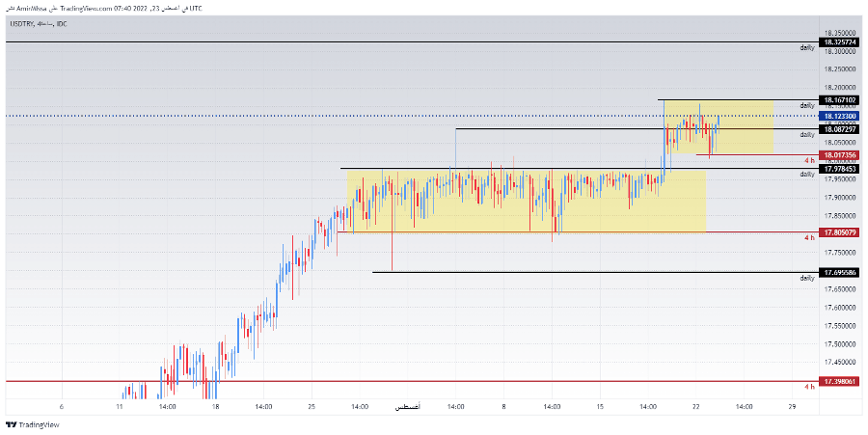Screen dimensions: 868x435
Task: Click the 'daily' label under the 17.695586 line
Action: click(807, 279)
